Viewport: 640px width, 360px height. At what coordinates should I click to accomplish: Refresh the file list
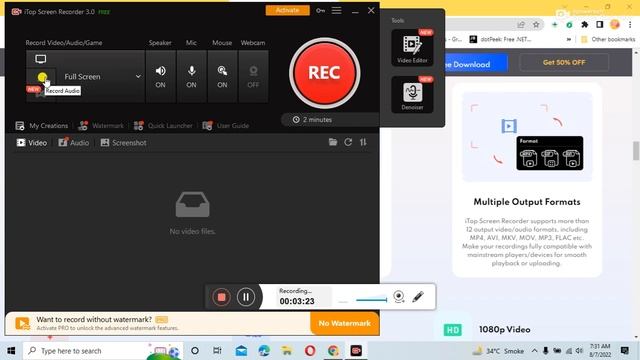(348, 142)
